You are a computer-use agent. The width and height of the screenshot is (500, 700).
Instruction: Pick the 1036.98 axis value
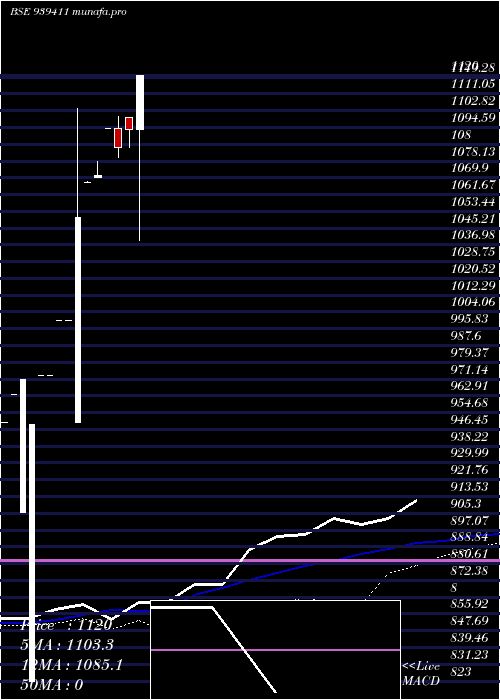click(474, 235)
